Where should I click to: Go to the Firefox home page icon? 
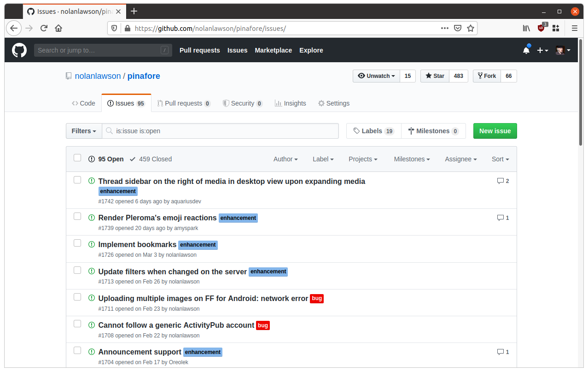(58, 28)
